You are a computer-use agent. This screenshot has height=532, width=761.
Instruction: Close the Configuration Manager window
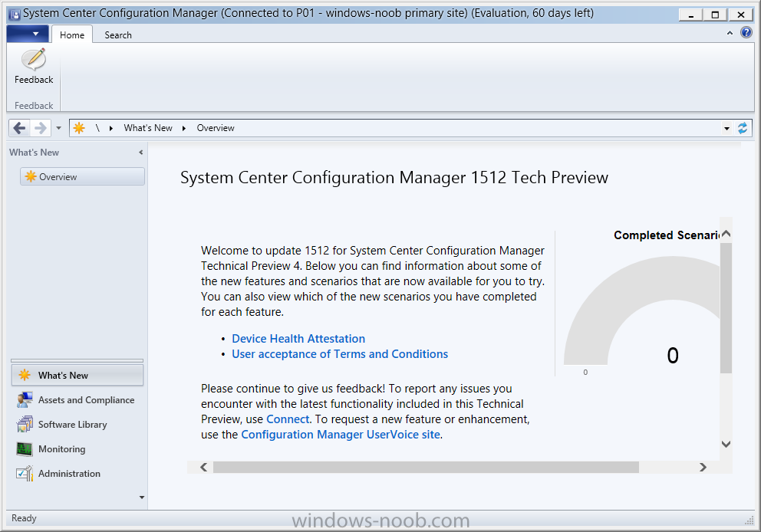point(741,15)
